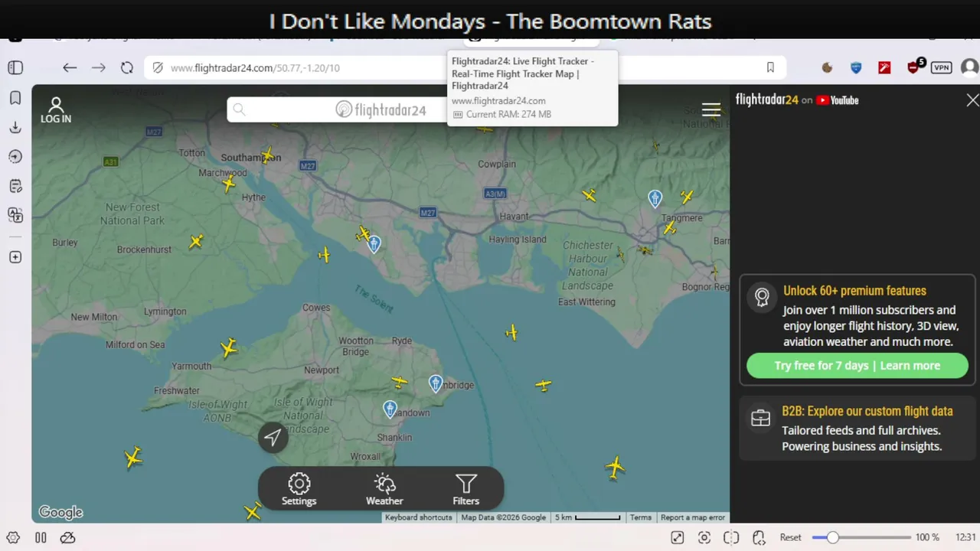Add a new panel with the sidebar plus
Image resolution: width=980 pixels, height=551 pixels.
click(15, 257)
